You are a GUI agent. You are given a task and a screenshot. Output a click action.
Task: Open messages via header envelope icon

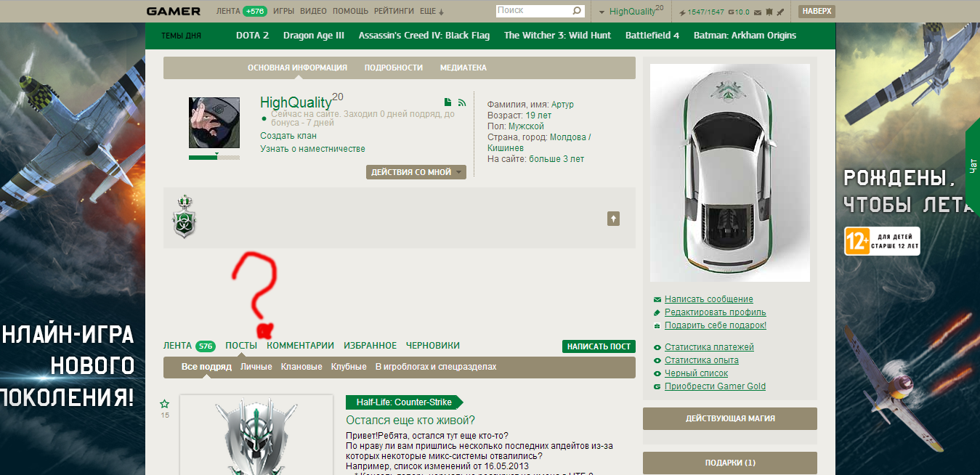758,12
